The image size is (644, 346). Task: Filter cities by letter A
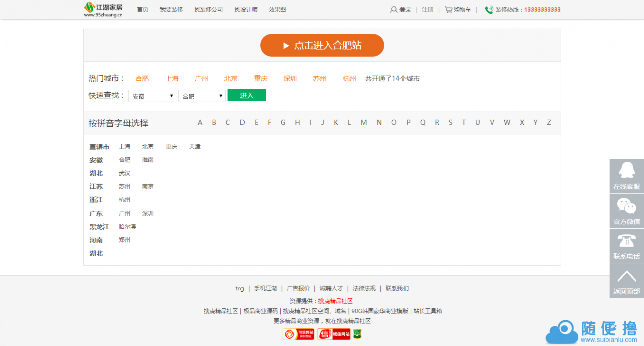click(x=200, y=122)
